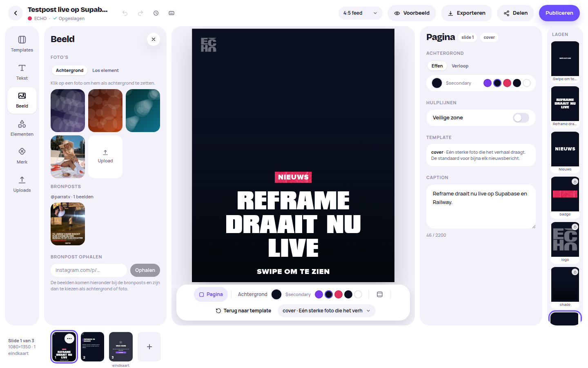
Task: Click the undo arrow in the header
Action: pos(125,13)
